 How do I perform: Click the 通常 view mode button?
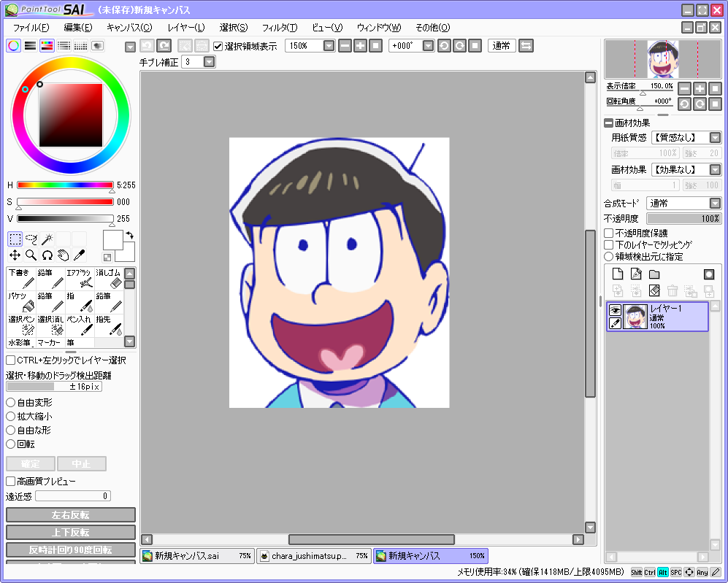click(502, 45)
